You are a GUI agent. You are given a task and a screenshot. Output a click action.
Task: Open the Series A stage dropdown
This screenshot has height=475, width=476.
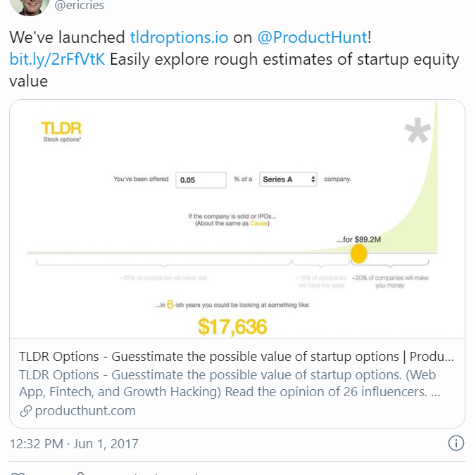coord(289,179)
